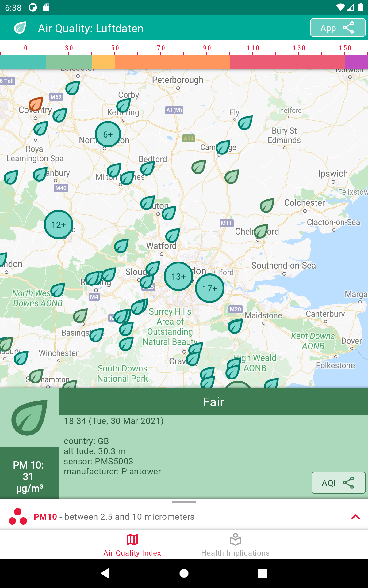The height and width of the screenshot is (588, 368).
Task: Tap the leaf marker near Maidstone
Action: click(x=235, y=326)
